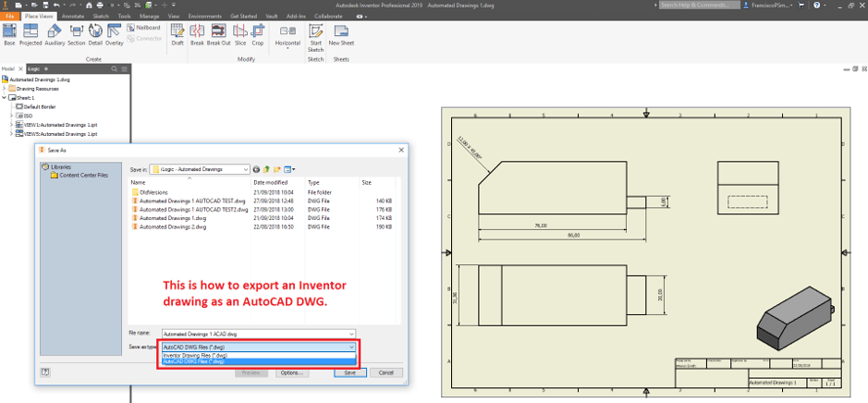Select the Break tool
The image size is (868, 403).
pos(197,34)
